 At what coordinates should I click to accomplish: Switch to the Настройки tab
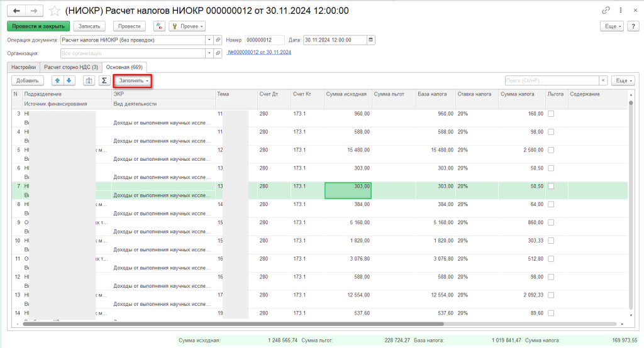[x=23, y=67]
